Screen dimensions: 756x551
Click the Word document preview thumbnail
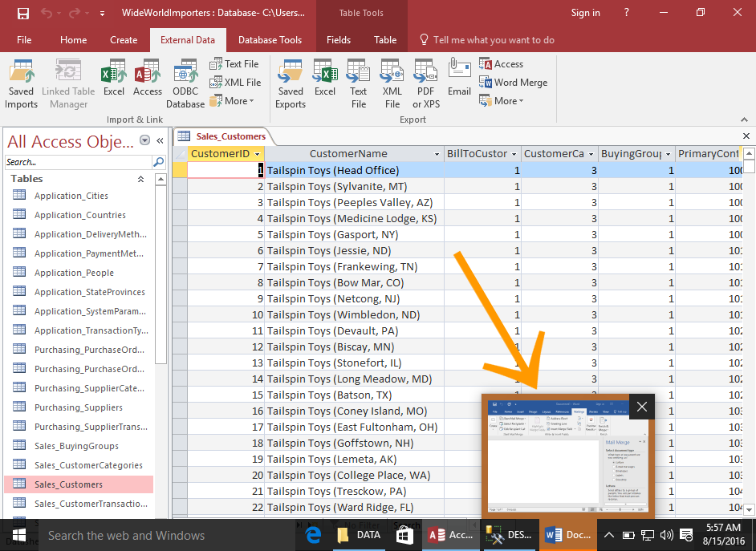click(568, 456)
